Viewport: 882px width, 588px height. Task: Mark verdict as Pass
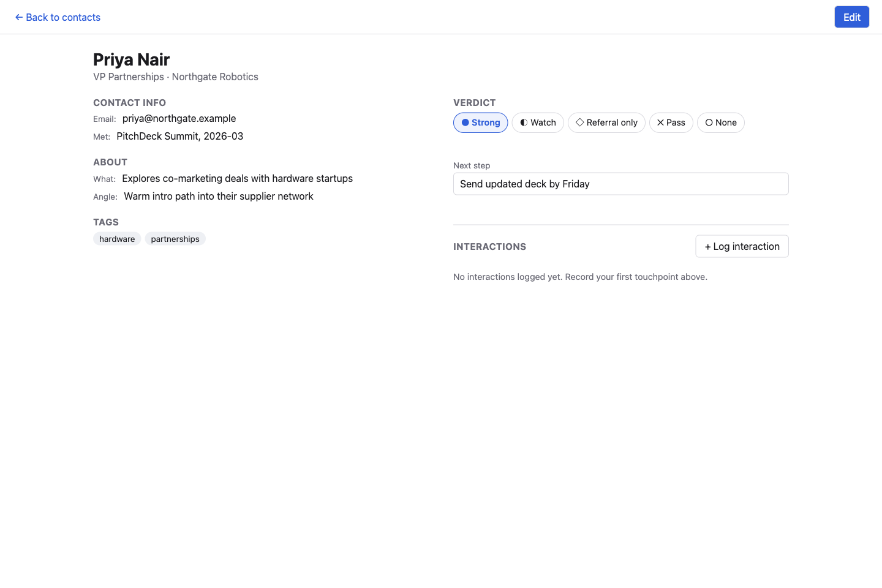click(x=671, y=123)
